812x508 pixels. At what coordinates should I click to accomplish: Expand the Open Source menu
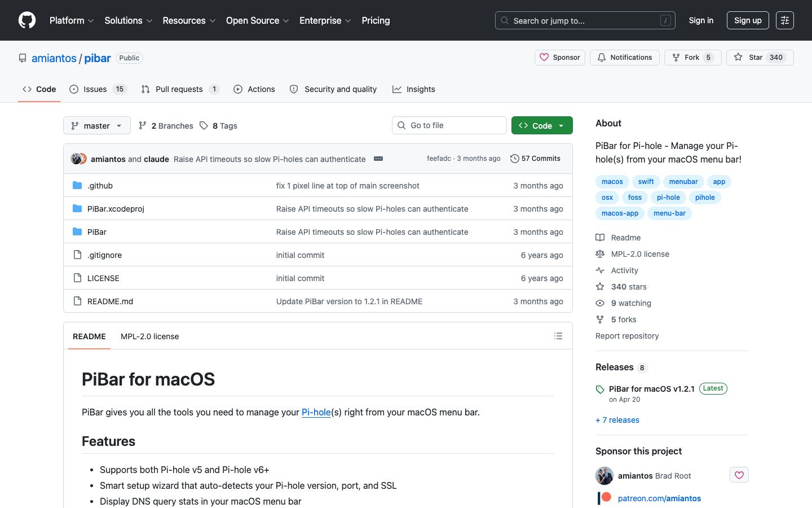pyautogui.click(x=258, y=20)
